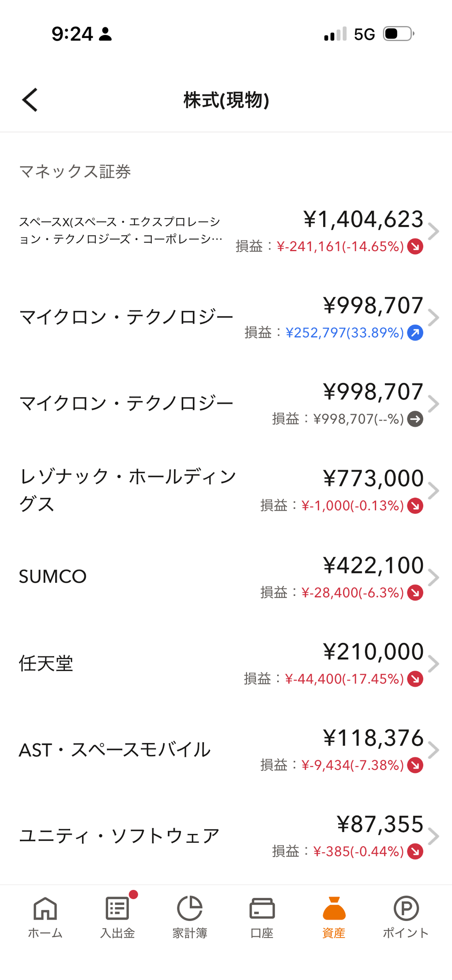Expand 任天堂 row chevron
Image resolution: width=452 pixels, height=980 pixels.
(x=434, y=664)
